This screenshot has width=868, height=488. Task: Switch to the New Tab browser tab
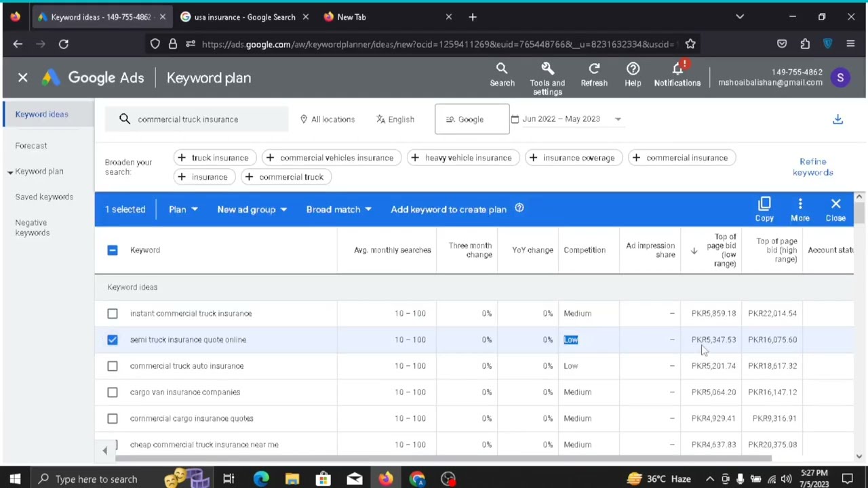click(x=387, y=17)
